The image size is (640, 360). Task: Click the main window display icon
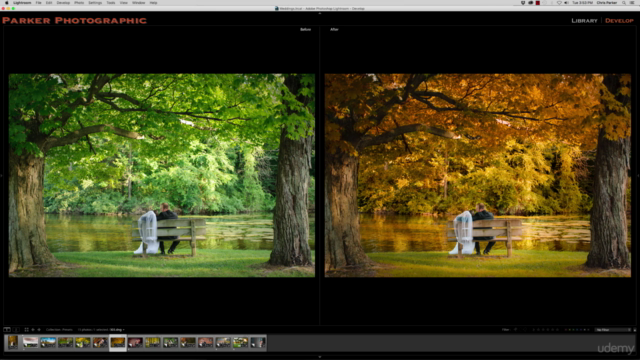[7, 330]
